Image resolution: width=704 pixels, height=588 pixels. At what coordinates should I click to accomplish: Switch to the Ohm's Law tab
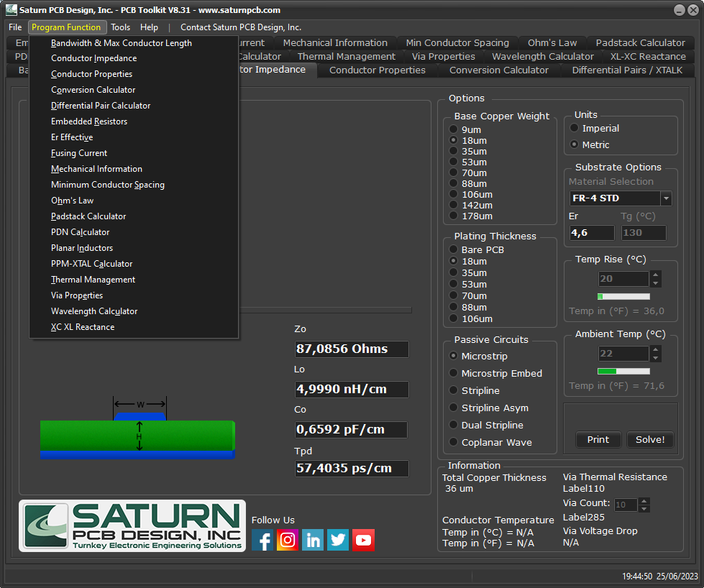coord(552,42)
